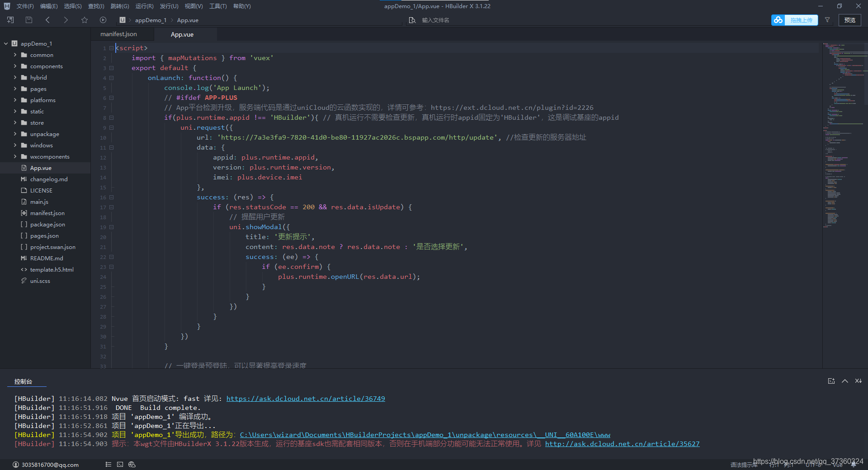Open the 文件(F) menu

click(25, 6)
